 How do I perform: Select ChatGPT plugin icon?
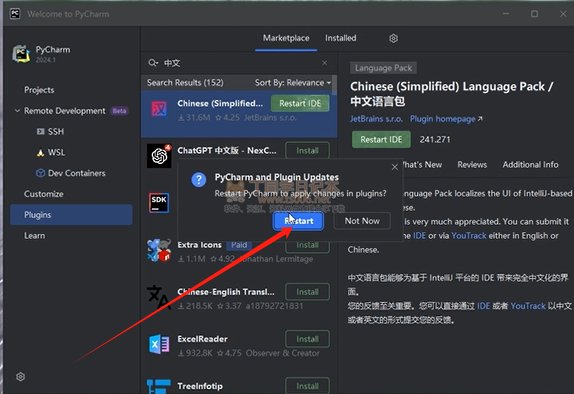[159, 156]
